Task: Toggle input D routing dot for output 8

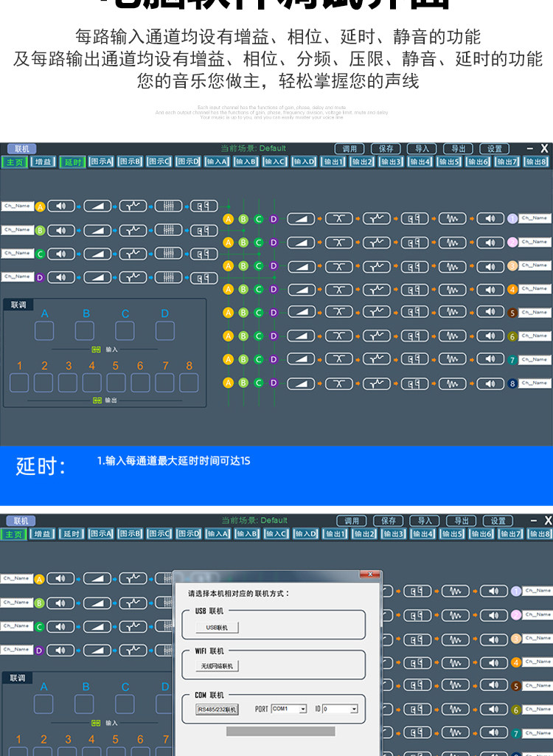Action: tap(274, 383)
